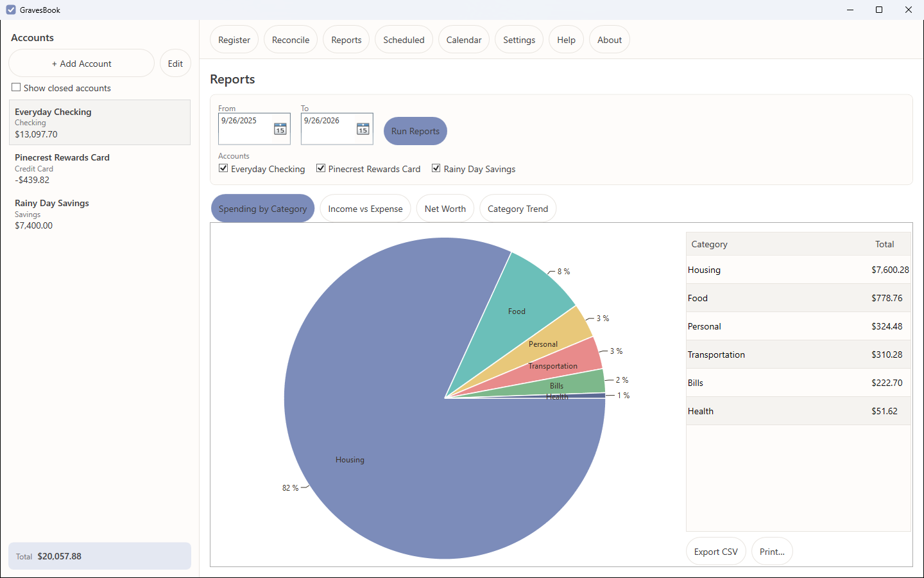Click Run Reports button
The height and width of the screenshot is (578, 924).
[x=415, y=131]
